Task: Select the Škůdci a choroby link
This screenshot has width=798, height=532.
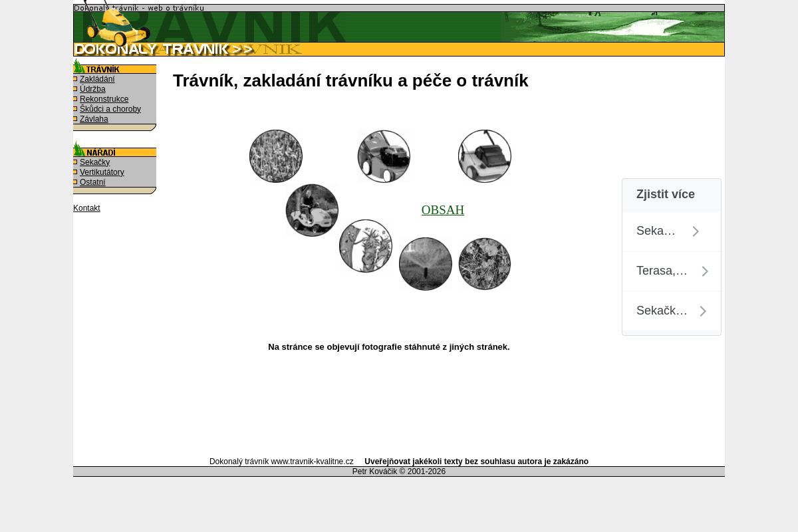Action: point(110,108)
